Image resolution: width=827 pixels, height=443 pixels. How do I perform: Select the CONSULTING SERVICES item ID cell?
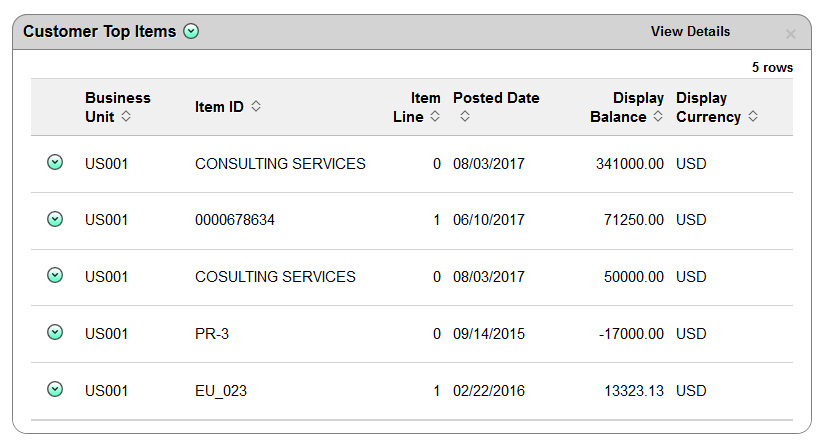[280, 164]
